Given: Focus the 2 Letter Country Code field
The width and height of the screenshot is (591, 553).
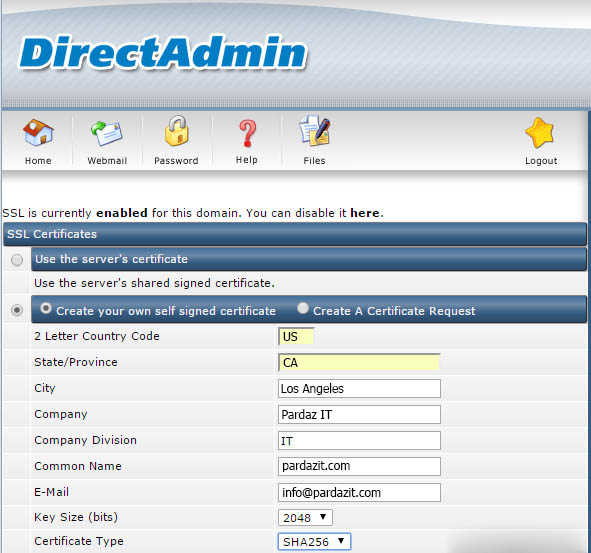Looking at the screenshot, I should (x=296, y=336).
